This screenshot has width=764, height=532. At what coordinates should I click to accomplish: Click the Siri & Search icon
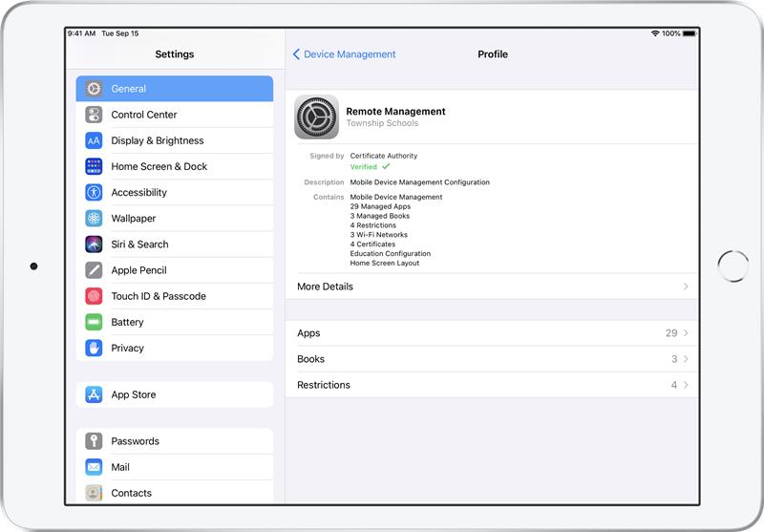[x=94, y=245]
